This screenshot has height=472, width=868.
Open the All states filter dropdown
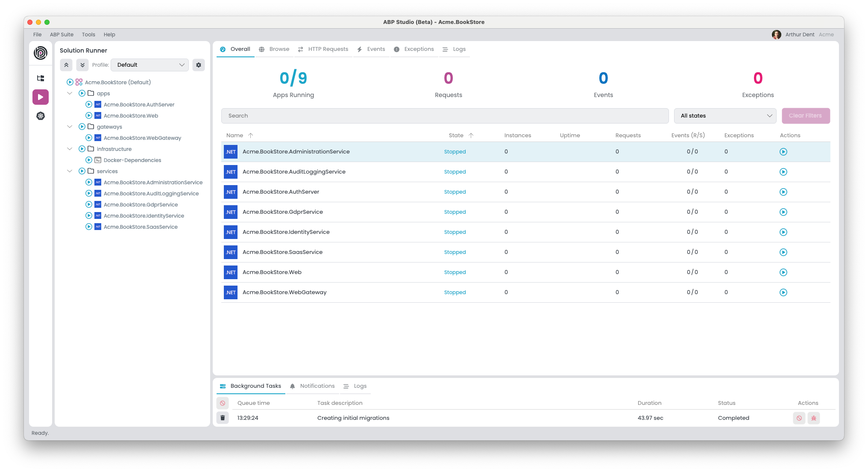(x=725, y=116)
